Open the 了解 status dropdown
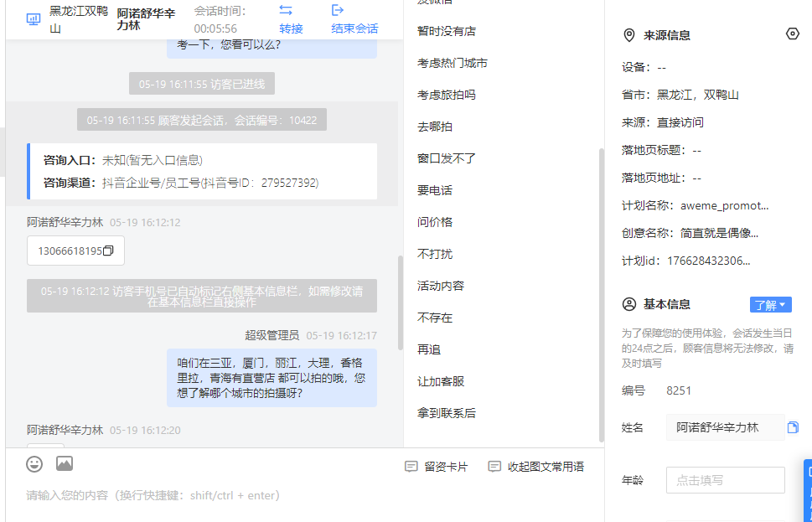Viewport: 812px width, 522px height. pos(771,305)
